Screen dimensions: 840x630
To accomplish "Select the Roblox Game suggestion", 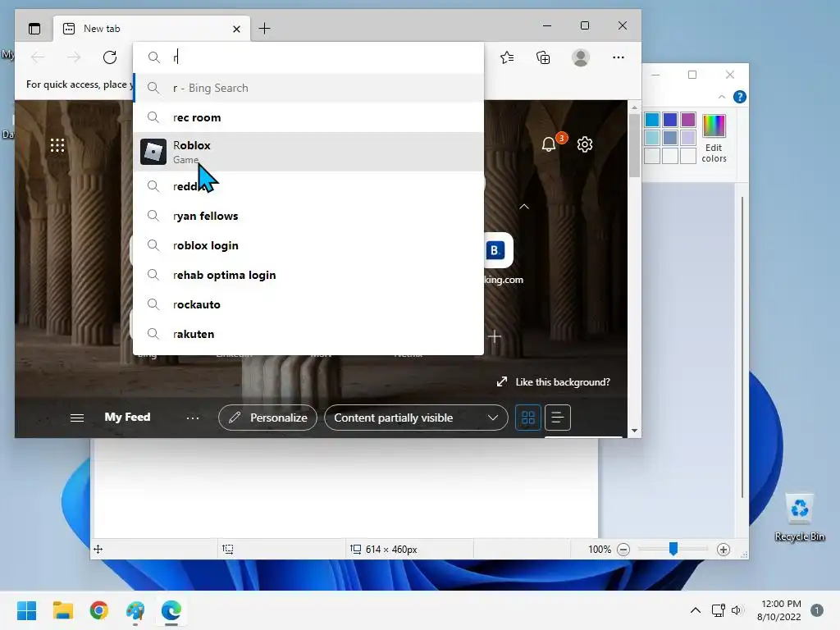I will coord(308,152).
